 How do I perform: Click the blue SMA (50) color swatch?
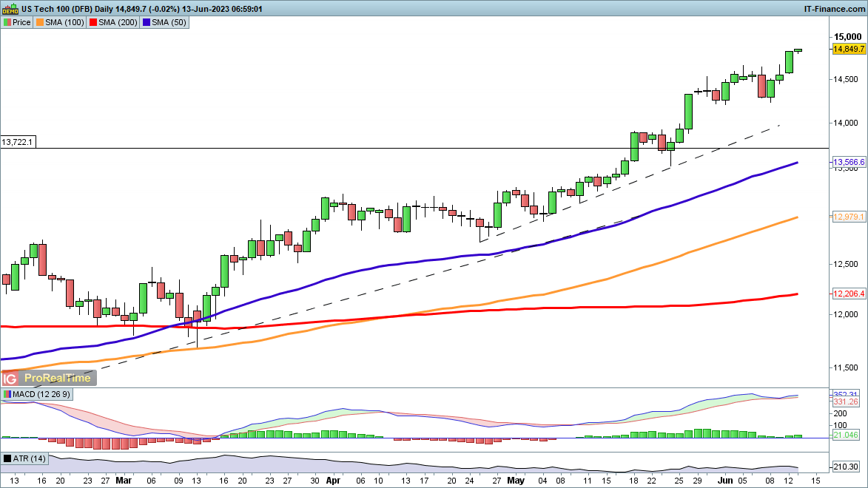point(146,22)
